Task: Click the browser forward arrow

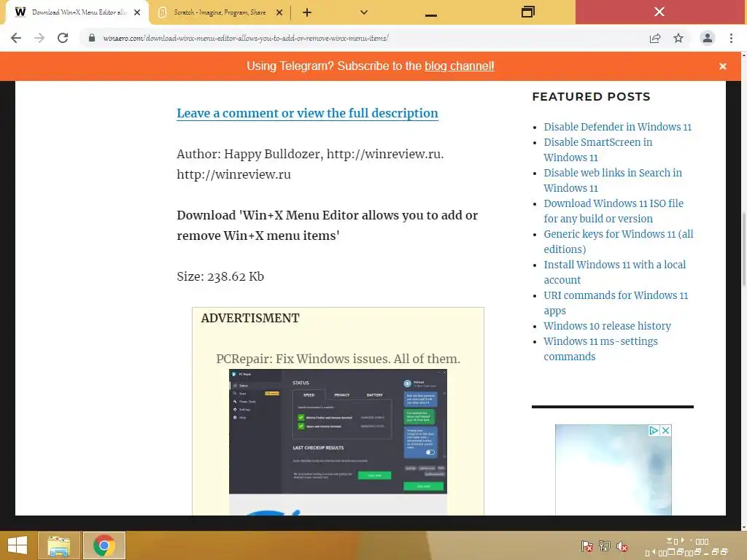Action: click(39, 38)
